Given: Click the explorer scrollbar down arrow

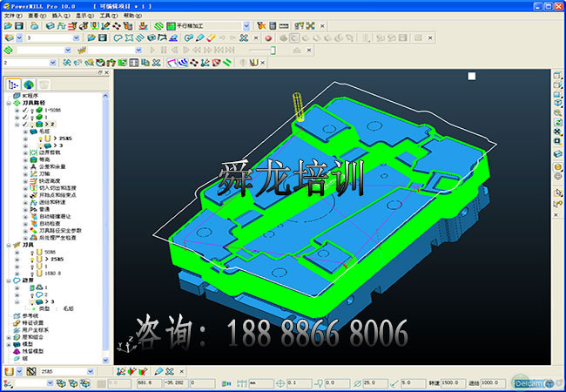Looking at the screenshot, I should click(105, 361).
